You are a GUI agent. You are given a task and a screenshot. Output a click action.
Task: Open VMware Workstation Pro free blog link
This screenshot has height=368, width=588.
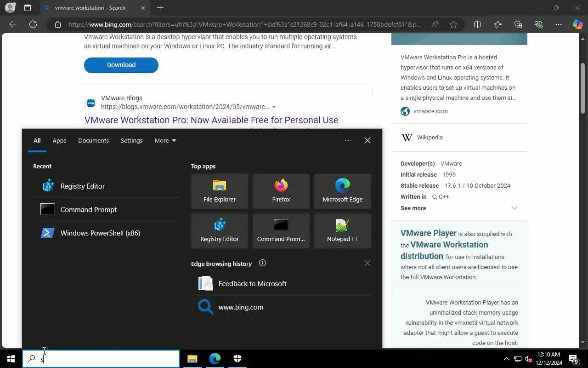pyautogui.click(x=211, y=120)
